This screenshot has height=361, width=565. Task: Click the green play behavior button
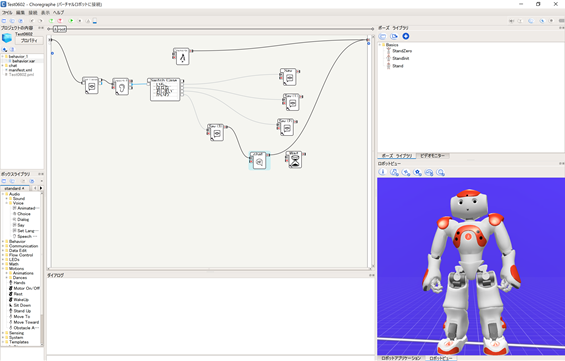coord(71,21)
